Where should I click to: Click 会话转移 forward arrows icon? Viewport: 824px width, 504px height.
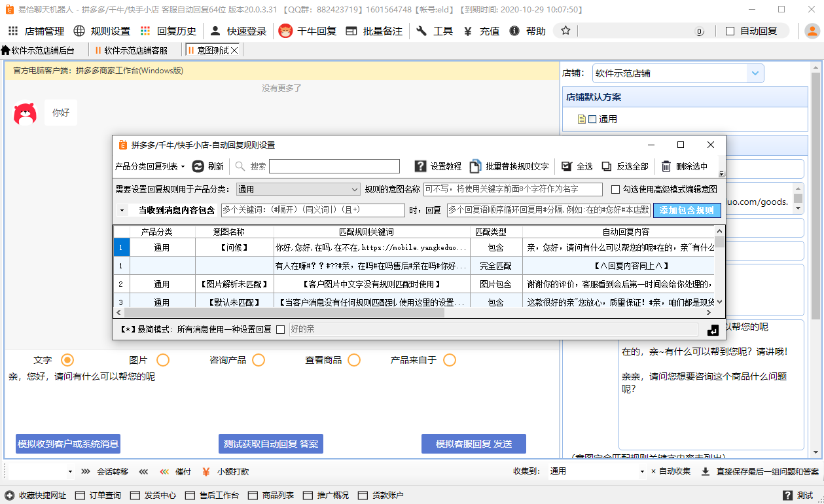[x=86, y=471]
